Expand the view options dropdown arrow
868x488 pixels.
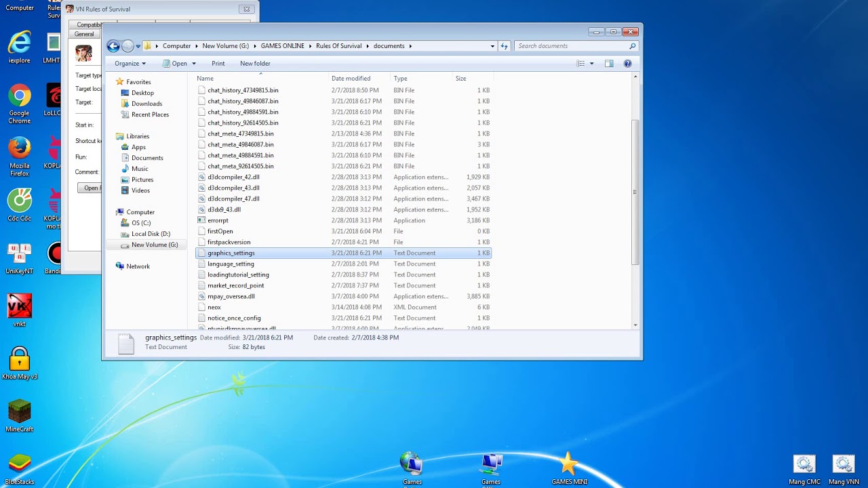(x=591, y=64)
